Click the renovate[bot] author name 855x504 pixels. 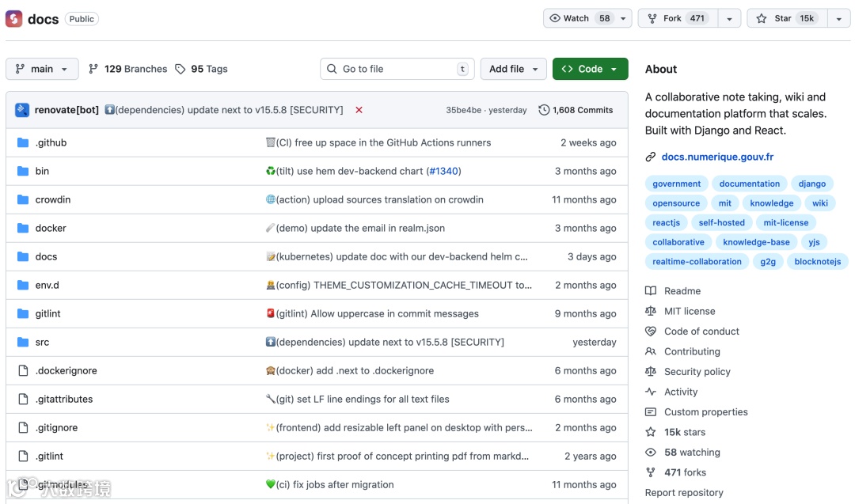click(66, 110)
